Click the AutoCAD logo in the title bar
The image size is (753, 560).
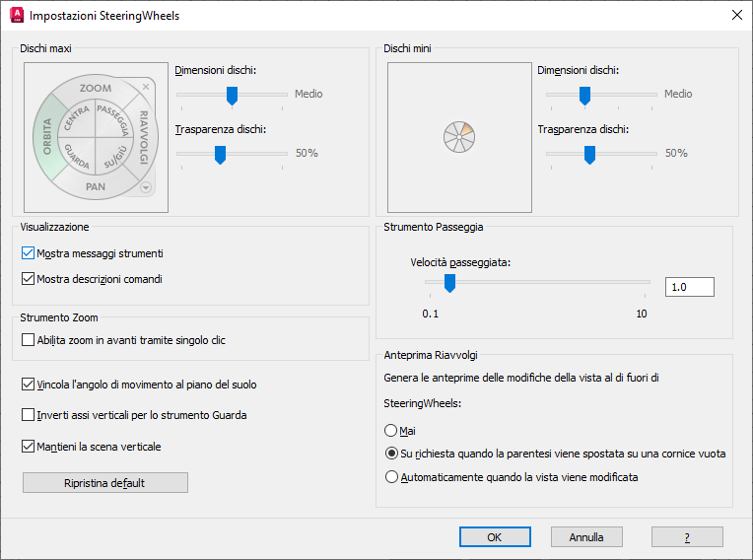[x=16, y=16]
